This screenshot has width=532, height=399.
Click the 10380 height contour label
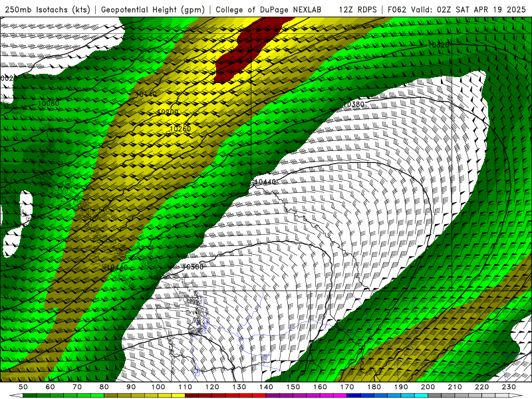[354, 104]
